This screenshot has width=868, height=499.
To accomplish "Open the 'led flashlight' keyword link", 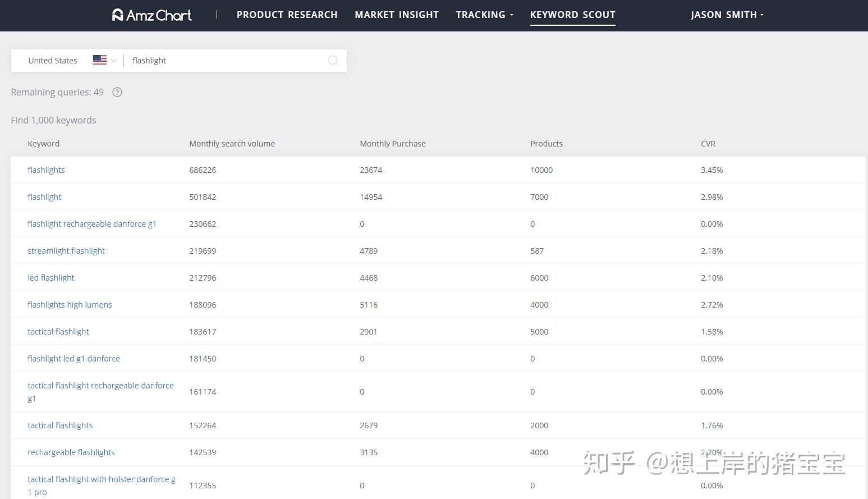I will [x=51, y=278].
